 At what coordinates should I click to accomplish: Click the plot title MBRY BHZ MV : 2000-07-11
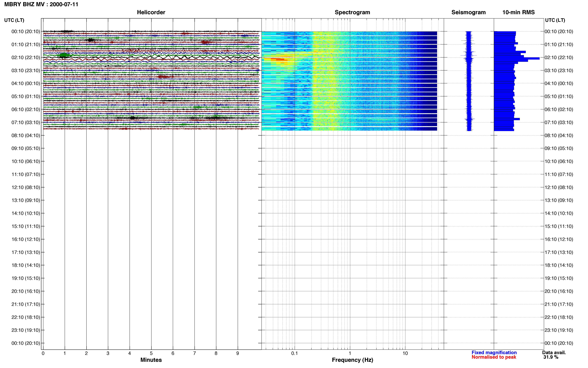(41, 4)
